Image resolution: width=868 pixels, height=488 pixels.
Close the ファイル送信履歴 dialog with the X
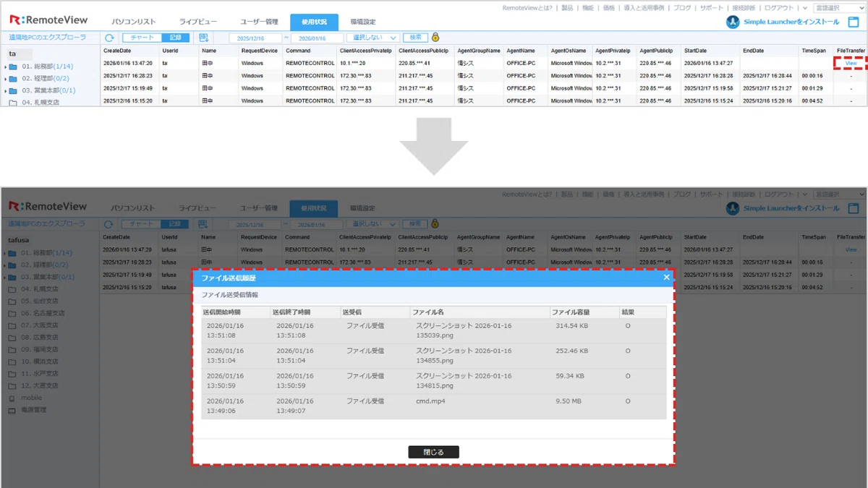click(666, 278)
